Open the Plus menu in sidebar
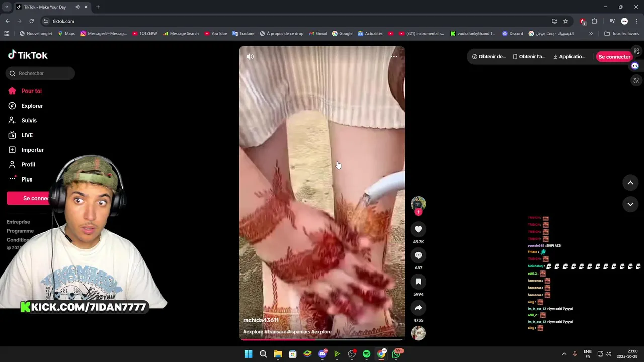Screen dimensions: 644x362 pyautogui.click(x=27, y=179)
